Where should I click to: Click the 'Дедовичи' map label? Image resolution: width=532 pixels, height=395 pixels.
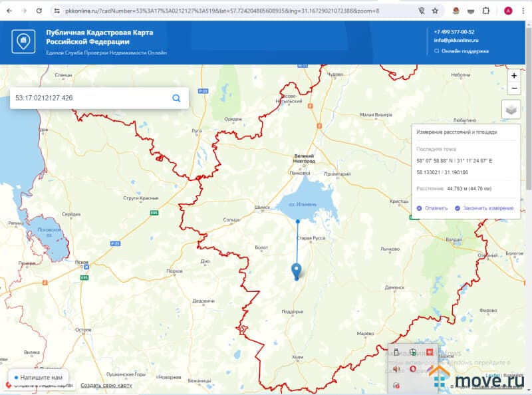coord(203,301)
